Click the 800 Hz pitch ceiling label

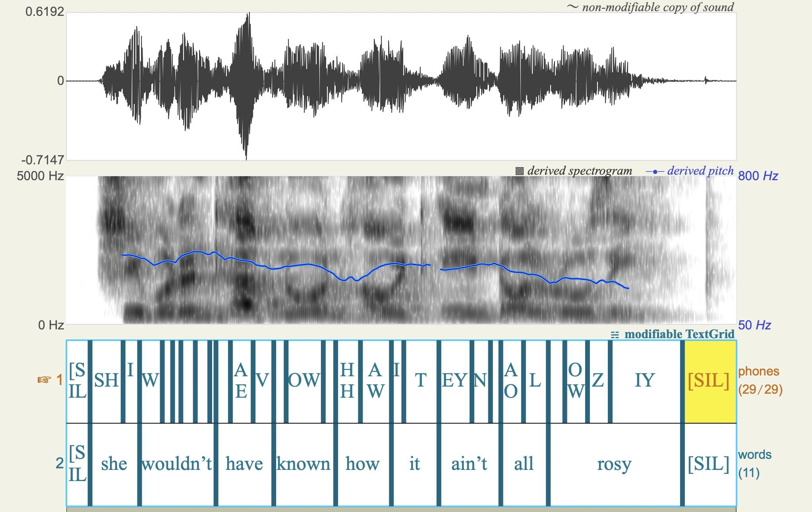coord(758,176)
